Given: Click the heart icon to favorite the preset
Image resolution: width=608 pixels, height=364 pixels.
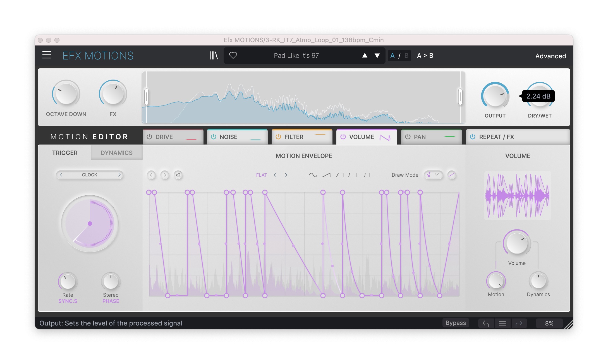Looking at the screenshot, I should tap(233, 56).
